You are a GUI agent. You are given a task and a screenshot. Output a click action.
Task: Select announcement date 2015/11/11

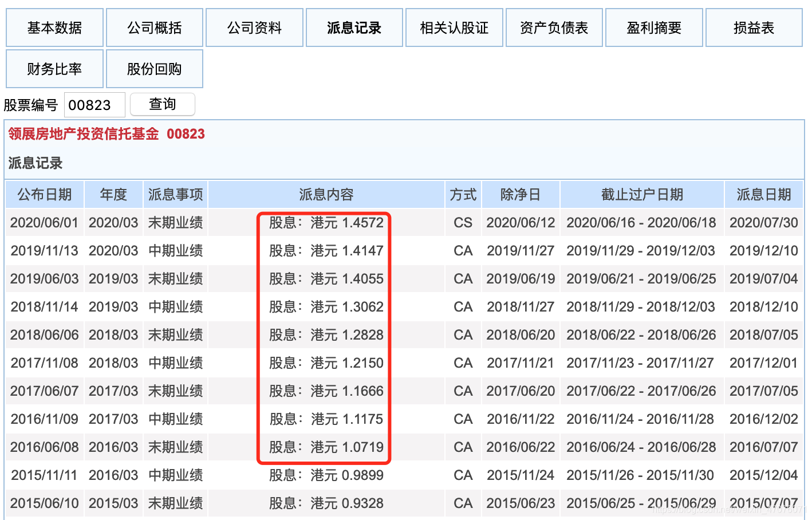[44, 475]
